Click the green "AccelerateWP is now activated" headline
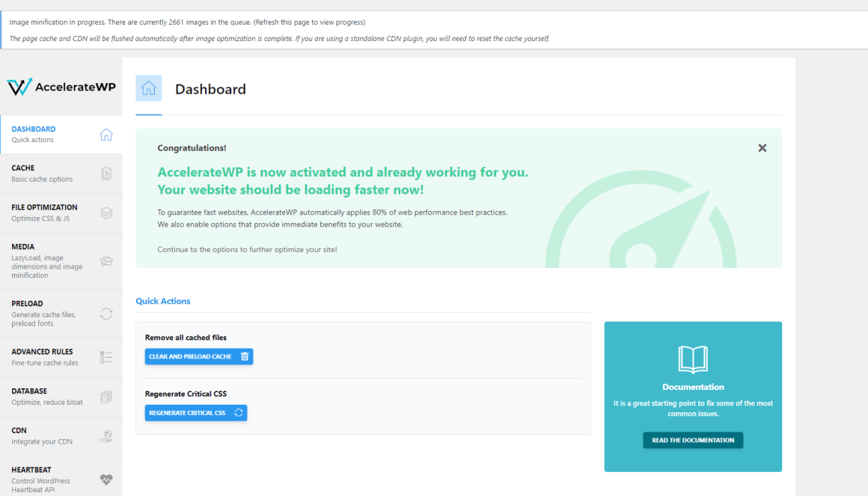This screenshot has height=496, width=868. (x=343, y=181)
